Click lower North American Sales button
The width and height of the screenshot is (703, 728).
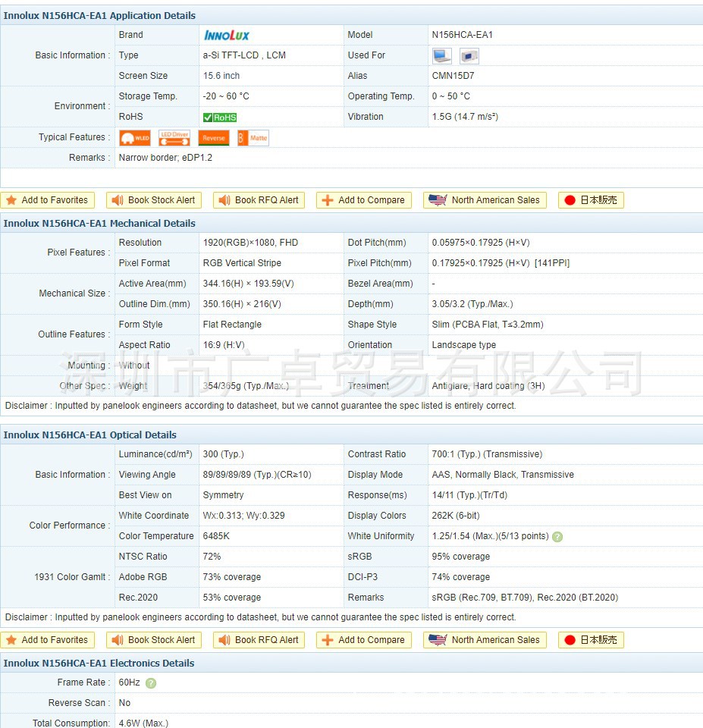[x=485, y=640]
